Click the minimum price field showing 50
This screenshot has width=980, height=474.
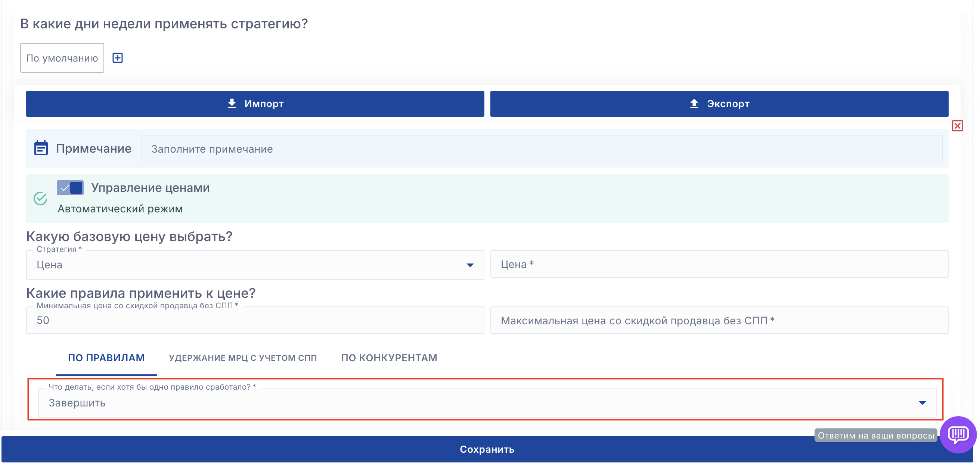click(x=255, y=321)
